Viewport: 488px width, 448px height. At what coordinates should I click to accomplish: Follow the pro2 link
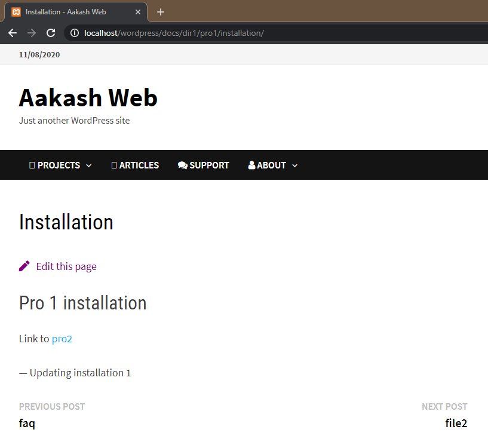[x=62, y=339]
